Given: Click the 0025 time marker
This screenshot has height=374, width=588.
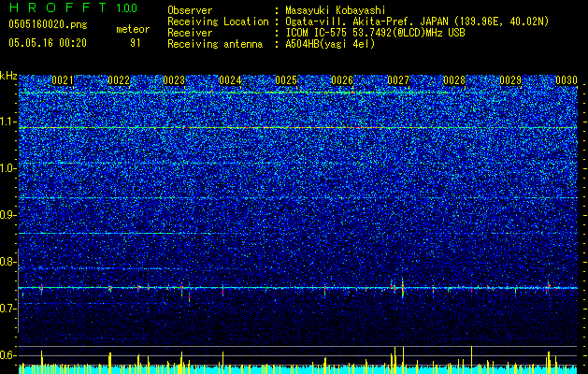Looking at the screenshot, I should pos(286,80).
